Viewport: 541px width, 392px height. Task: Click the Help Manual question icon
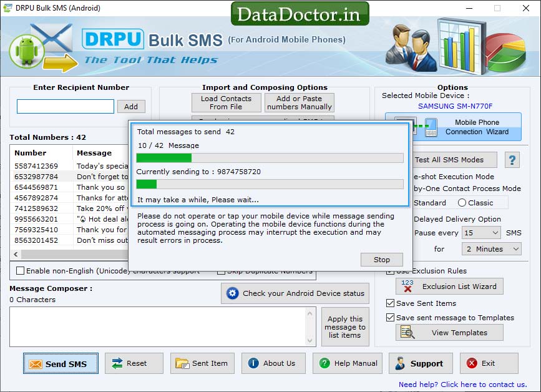coord(324,363)
